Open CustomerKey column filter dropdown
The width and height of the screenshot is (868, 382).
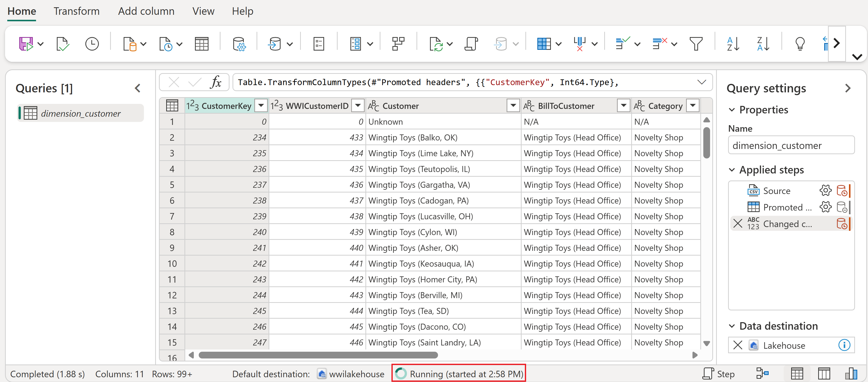point(261,106)
